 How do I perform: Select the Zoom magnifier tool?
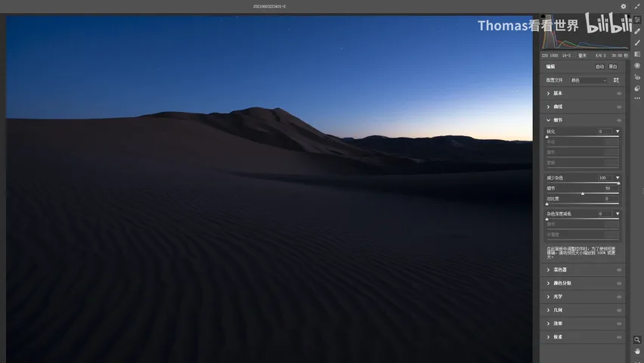[637, 340]
